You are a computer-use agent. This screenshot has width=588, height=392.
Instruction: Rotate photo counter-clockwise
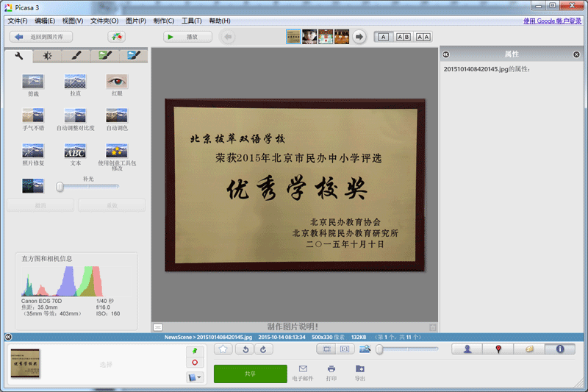[245, 349]
